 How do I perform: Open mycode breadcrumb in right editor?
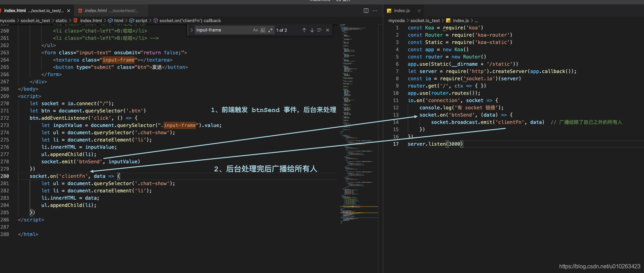click(396, 20)
